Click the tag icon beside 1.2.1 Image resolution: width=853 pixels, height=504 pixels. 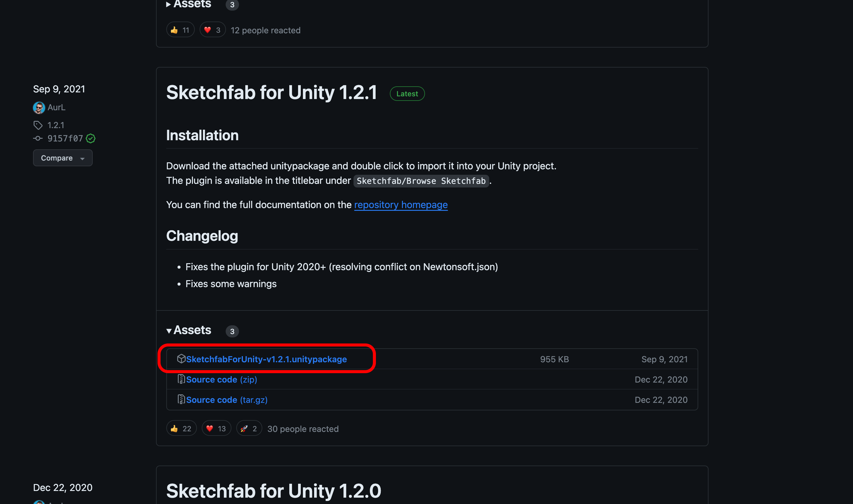tap(38, 125)
